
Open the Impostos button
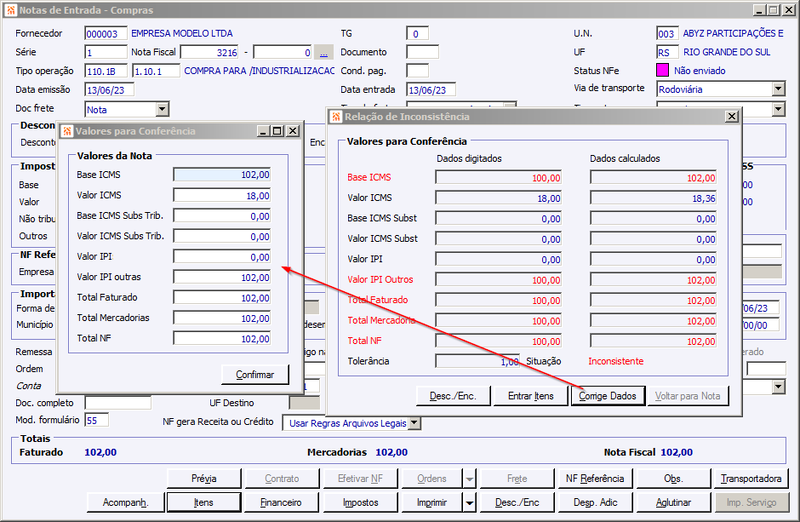pos(360,503)
